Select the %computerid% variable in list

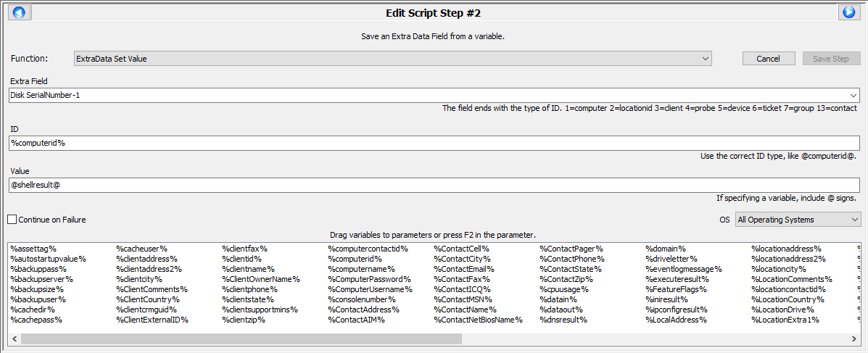355,259
